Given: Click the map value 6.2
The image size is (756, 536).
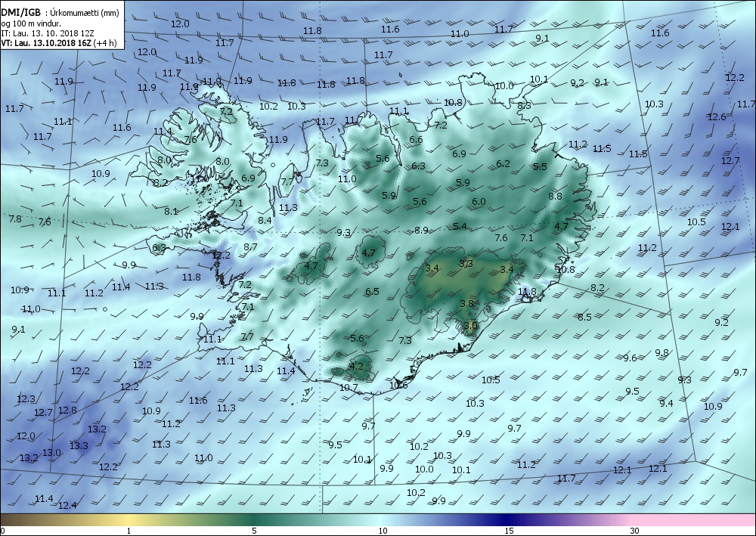Looking at the screenshot, I should click(503, 164).
